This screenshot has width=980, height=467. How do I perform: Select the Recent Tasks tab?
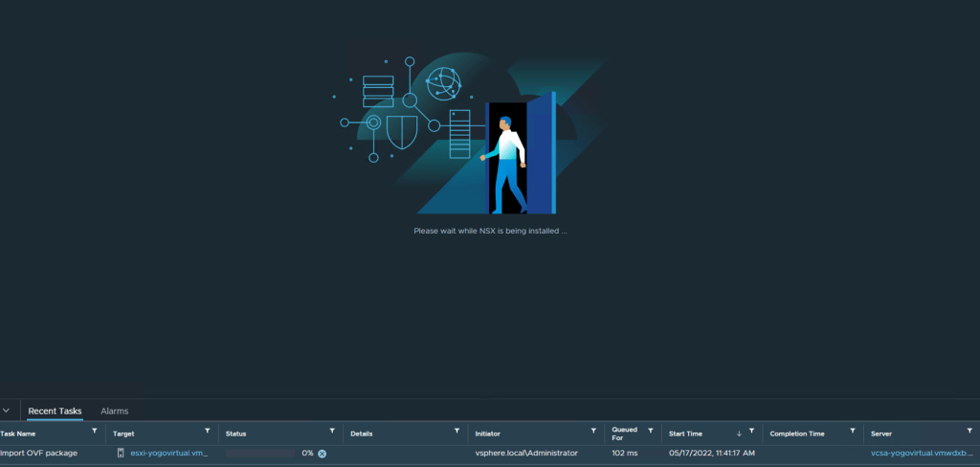tap(55, 411)
